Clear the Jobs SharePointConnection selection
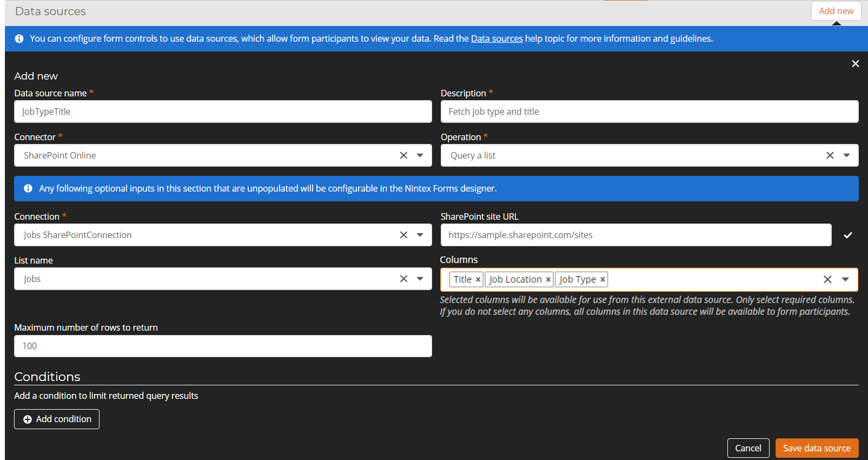Image resolution: width=868 pixels, height=460 pixels. click(403, 235)
